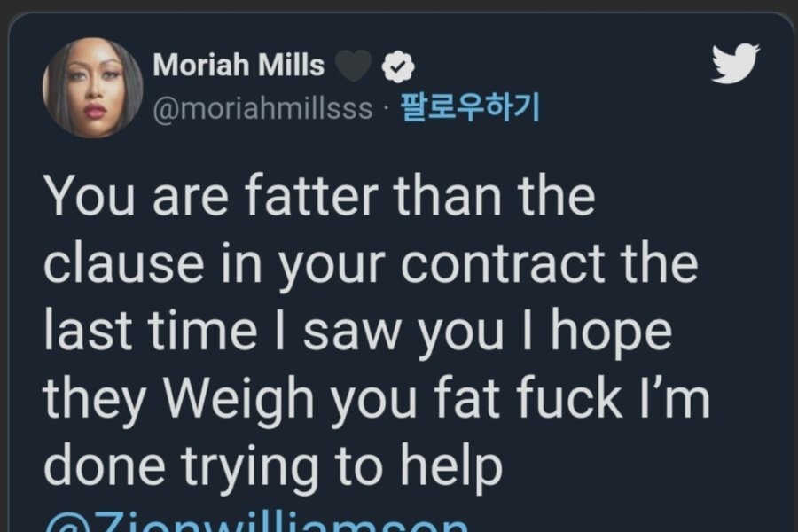Open the @Zionwilliamson mention link
Screen dimensions: 798x532
point(257,521)
